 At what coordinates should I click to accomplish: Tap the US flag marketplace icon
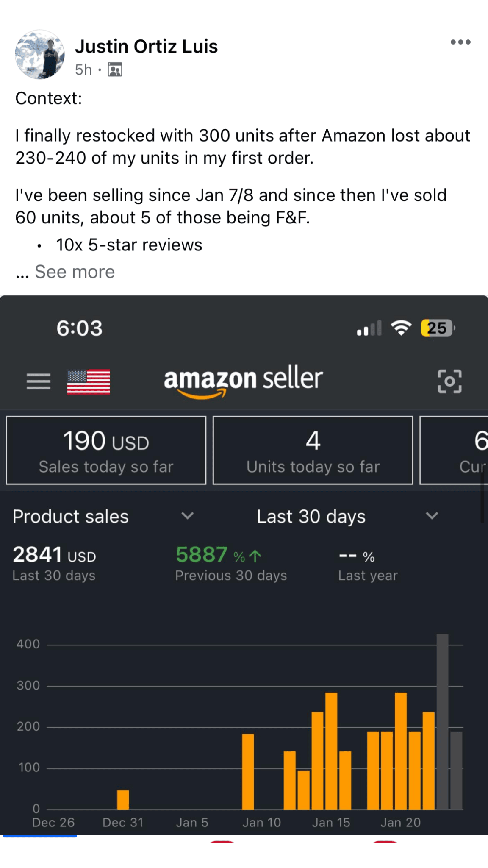coord(89,382)
